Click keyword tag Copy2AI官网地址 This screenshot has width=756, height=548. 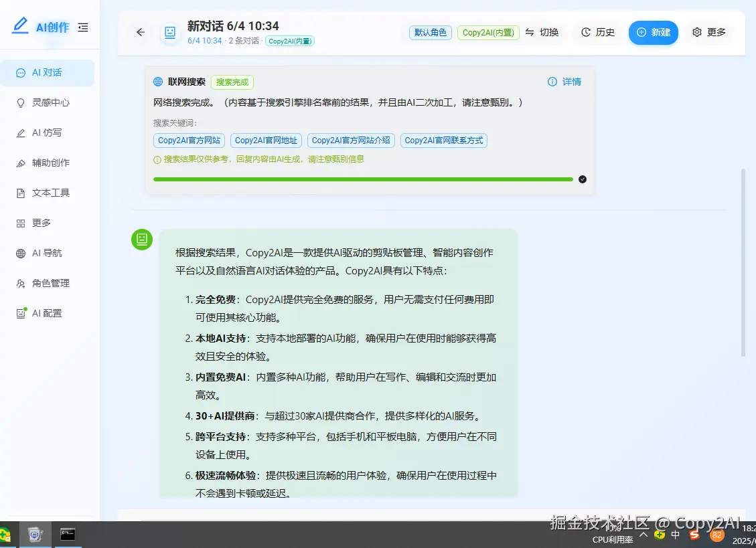pos(266,141)
